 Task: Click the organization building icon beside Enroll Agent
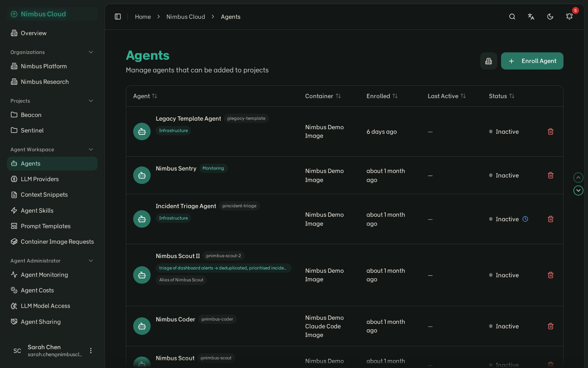tap(489, 61)
